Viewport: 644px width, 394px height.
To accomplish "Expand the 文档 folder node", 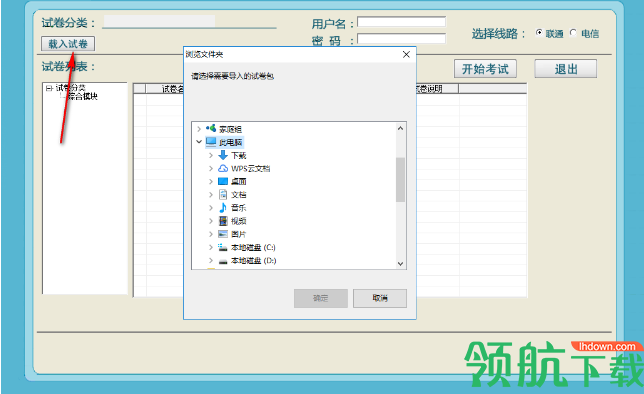I will (211, 195).
